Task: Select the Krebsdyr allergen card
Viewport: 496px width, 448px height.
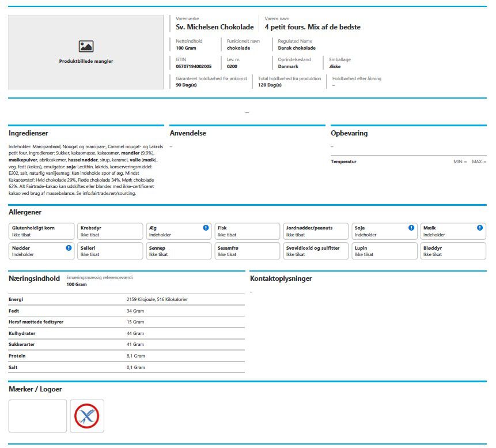Action: tap(110, 231)
